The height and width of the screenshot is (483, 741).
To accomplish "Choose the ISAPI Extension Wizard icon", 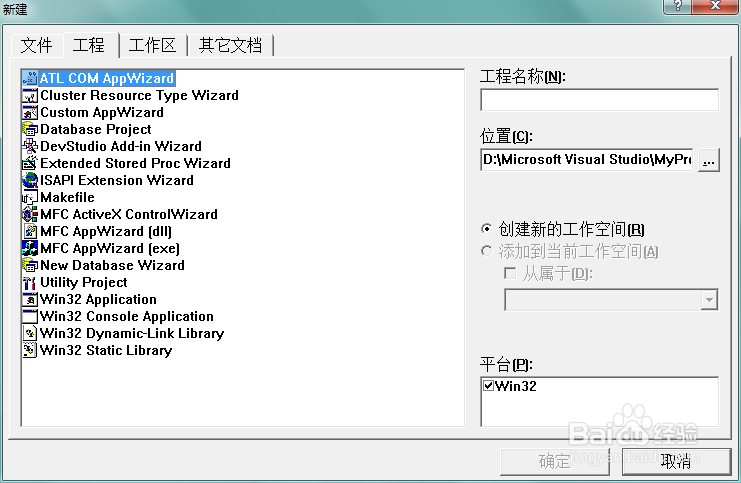I will point(30,181).
